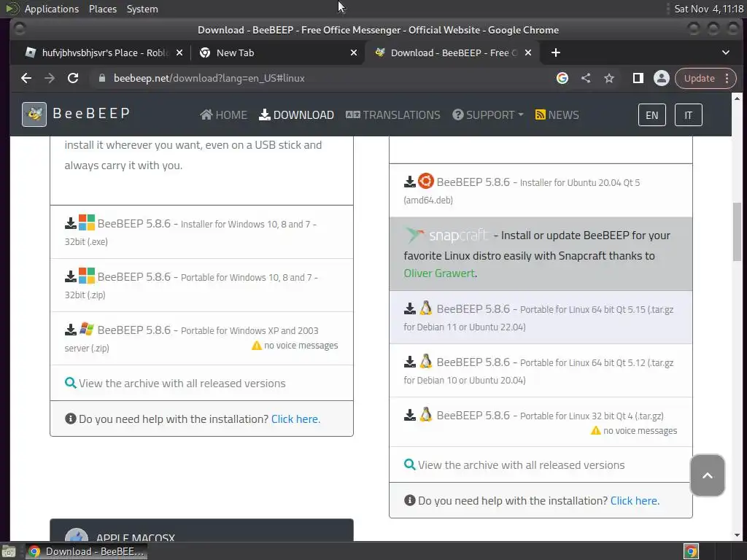Click download arrow for Windows 32bit exe installer
This screenshot has height=560, width=747.
coord(71,223)
